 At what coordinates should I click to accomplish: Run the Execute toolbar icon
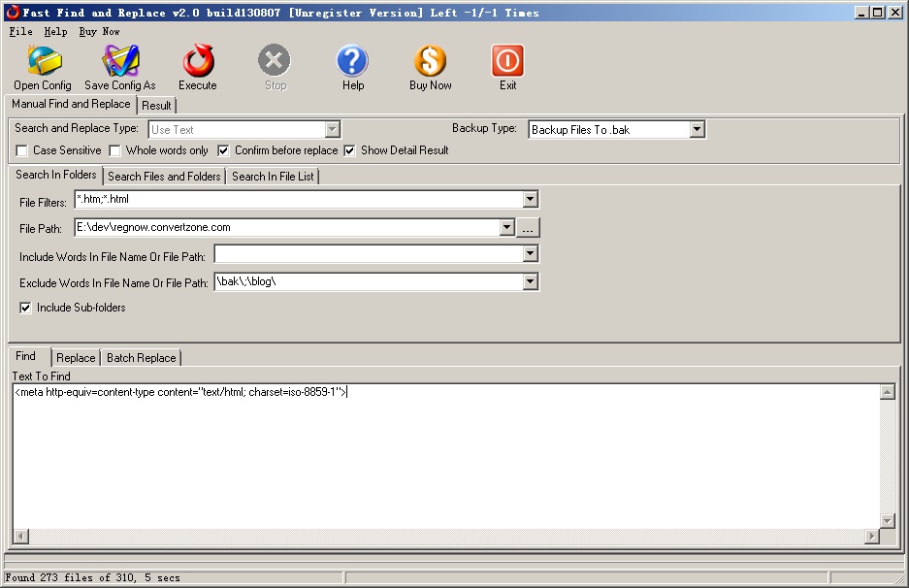198,62
